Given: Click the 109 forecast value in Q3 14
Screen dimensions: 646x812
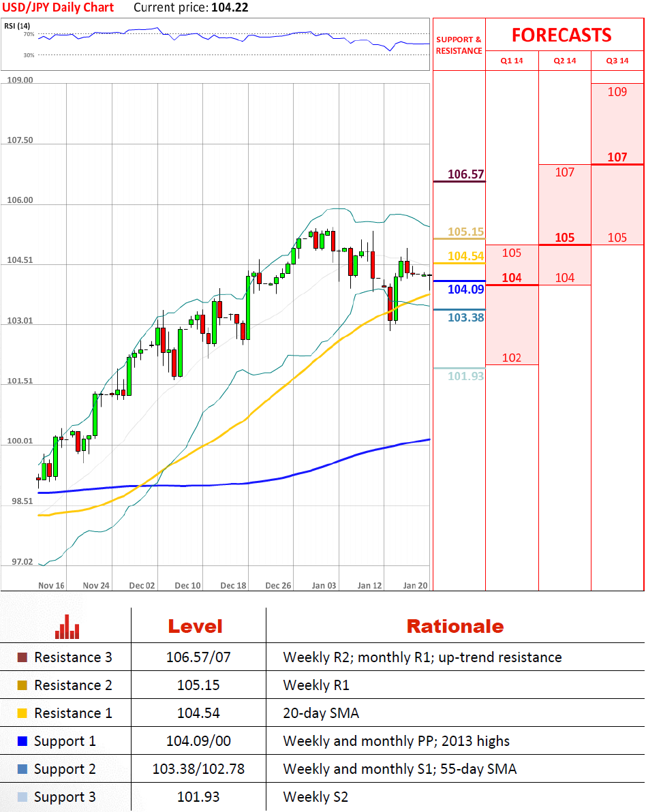Looking at the screenshot, I should [x=617, y=92].
